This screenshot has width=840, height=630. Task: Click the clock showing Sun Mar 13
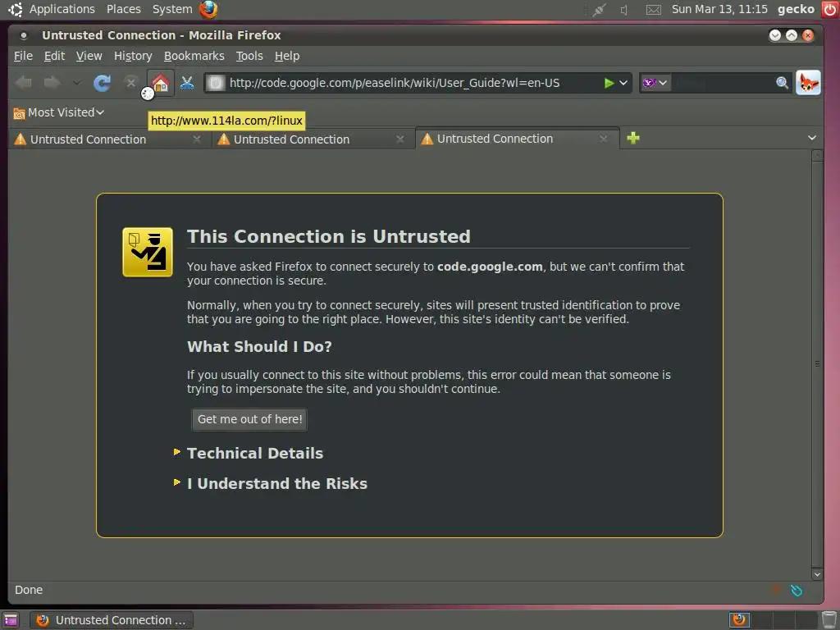719,10
